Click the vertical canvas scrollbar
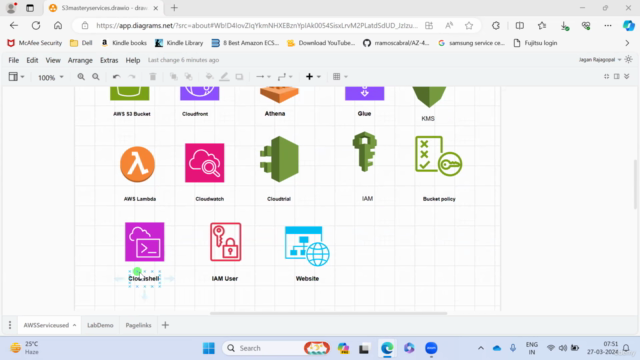 pos(635,184)
